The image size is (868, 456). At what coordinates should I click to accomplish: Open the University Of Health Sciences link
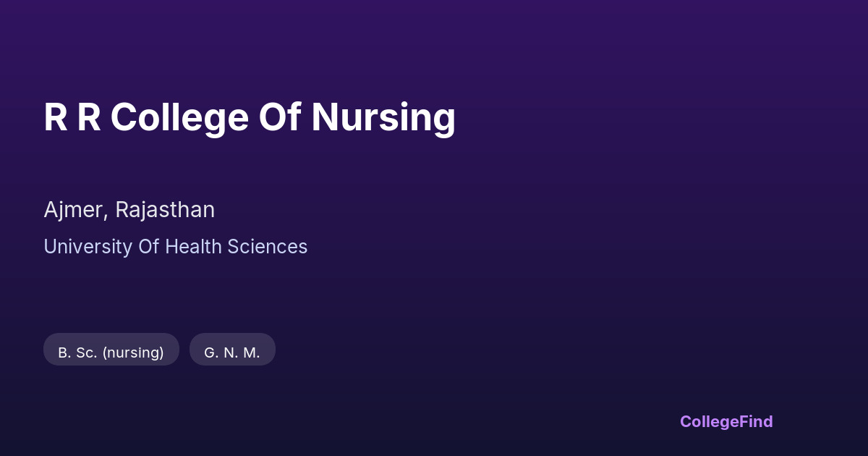(175, 247)
